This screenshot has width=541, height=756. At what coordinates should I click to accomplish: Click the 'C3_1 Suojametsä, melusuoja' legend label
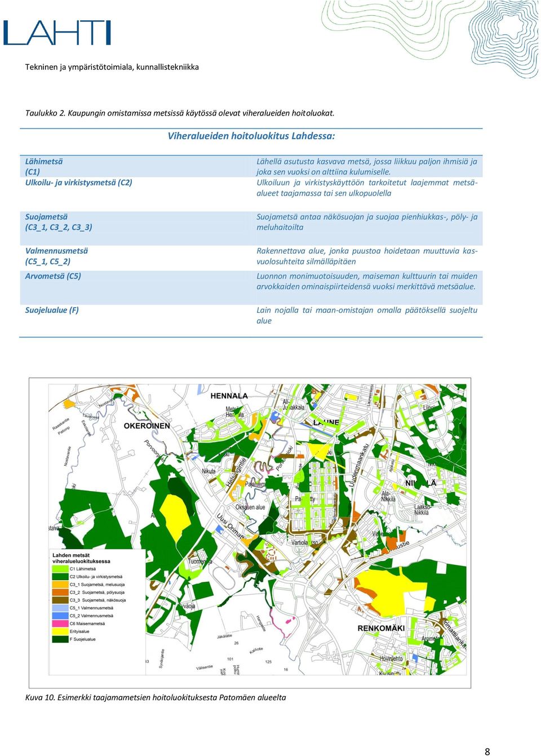coord(97,585)
